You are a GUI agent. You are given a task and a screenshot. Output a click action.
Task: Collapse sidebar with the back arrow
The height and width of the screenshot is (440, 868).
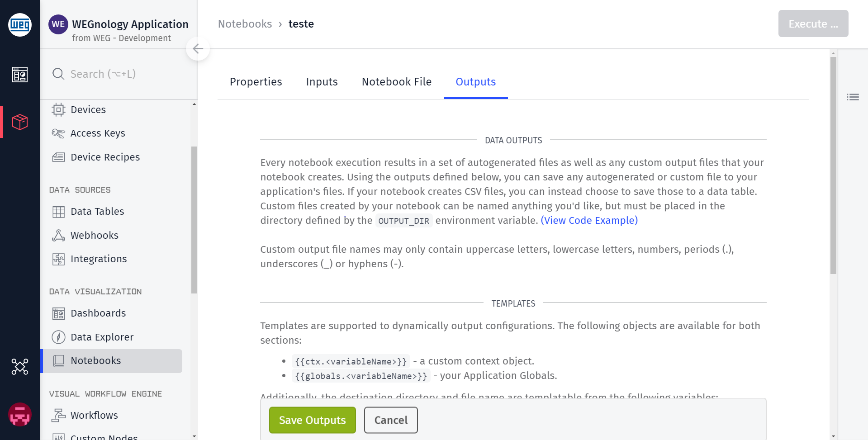[198, 49]
